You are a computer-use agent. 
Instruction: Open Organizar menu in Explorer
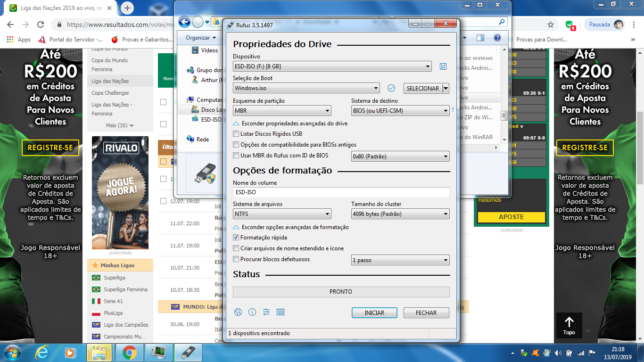tap(201, 38)
